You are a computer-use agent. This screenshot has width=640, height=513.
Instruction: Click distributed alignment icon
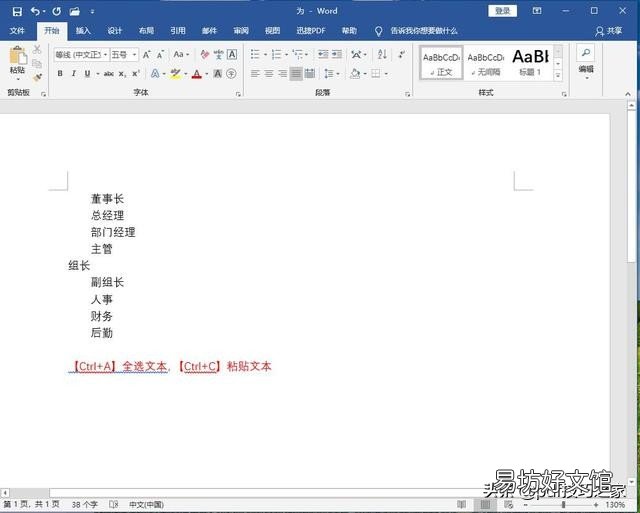point(310,74)
